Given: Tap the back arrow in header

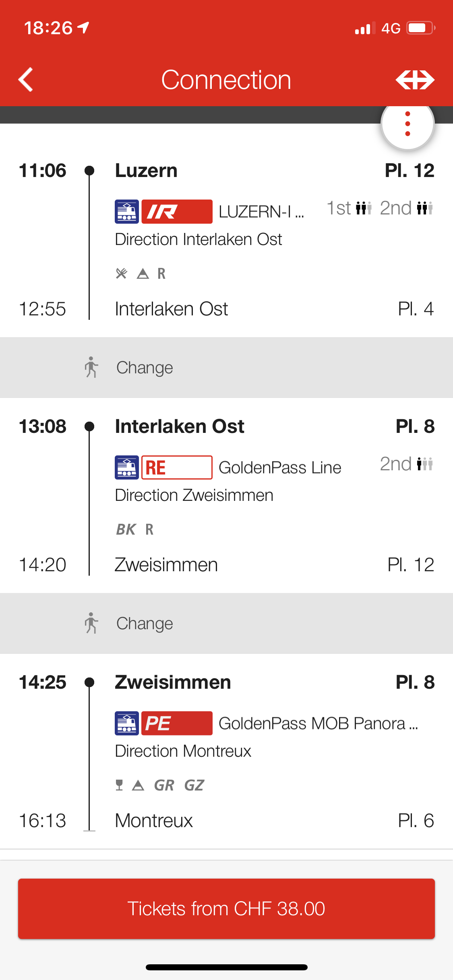Looking at the screenshot, I should pyautogui.click(x=26, y=80).
